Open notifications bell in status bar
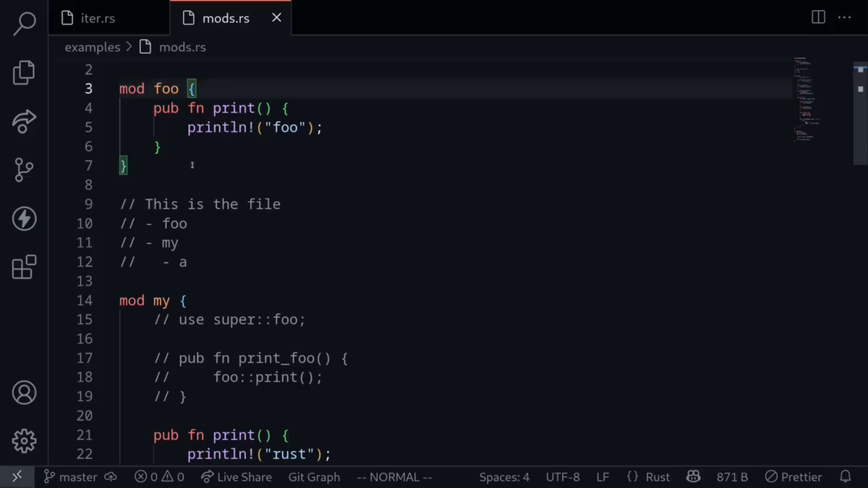 tap(845, 477)
